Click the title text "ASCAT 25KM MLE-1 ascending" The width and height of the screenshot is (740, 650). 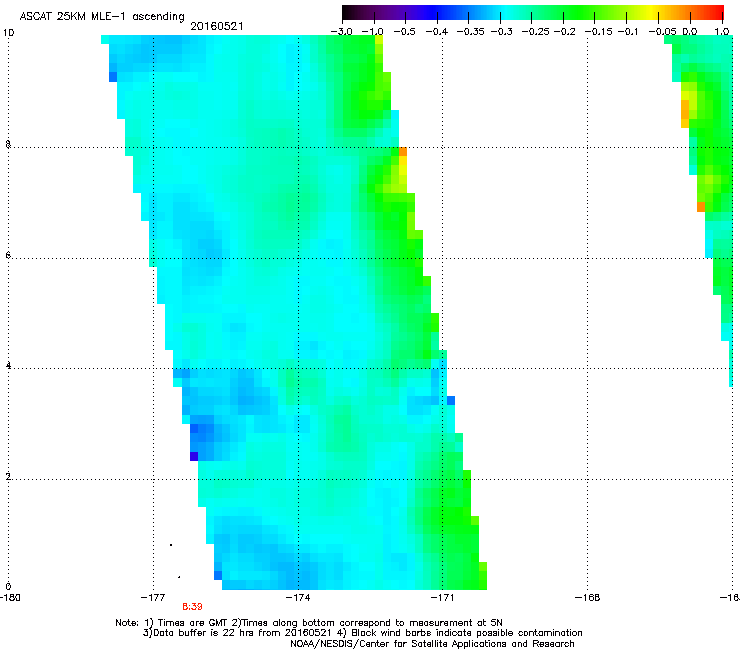102,16
